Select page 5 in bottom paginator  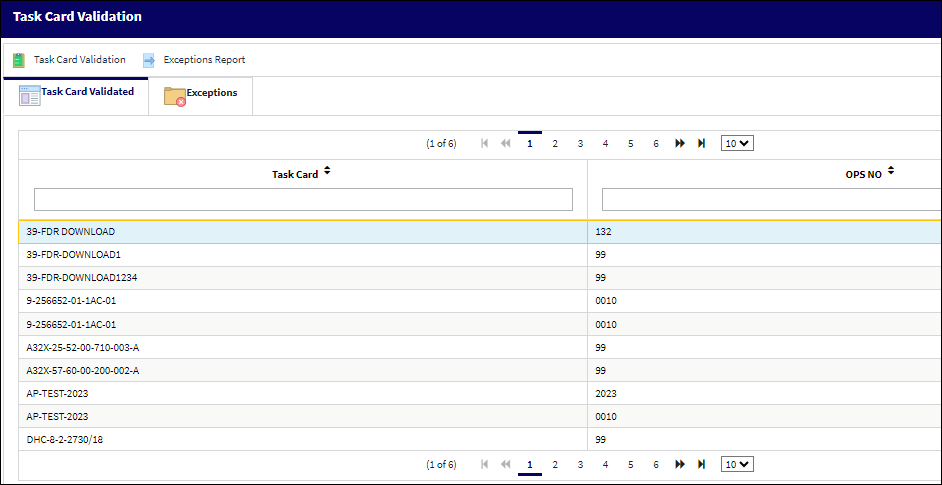tap(631, 464)
